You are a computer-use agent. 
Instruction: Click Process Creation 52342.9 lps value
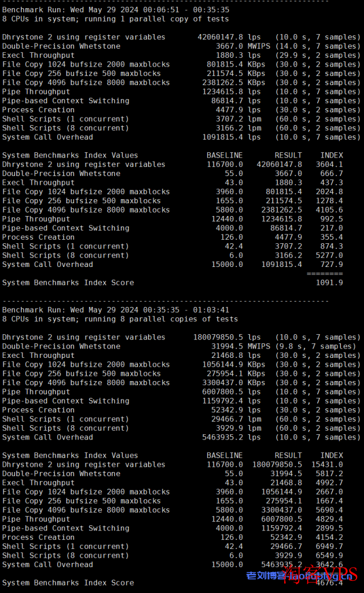click(236, 410)
